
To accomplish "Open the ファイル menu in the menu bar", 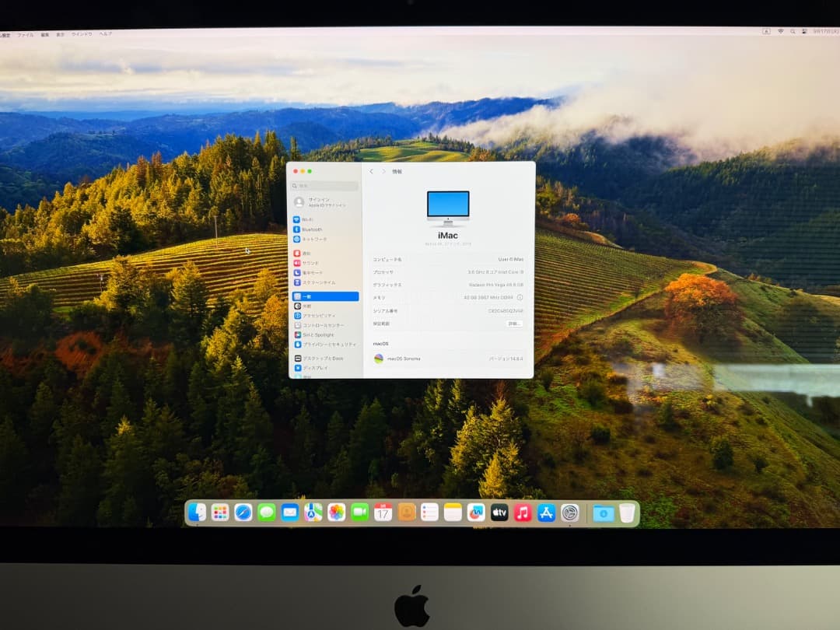I will pyautogui.click(x=26, y=33).
